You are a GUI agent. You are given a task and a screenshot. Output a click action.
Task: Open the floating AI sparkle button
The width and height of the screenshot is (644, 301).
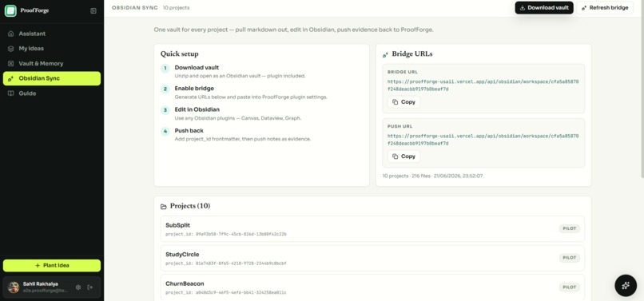pos(626,285)
